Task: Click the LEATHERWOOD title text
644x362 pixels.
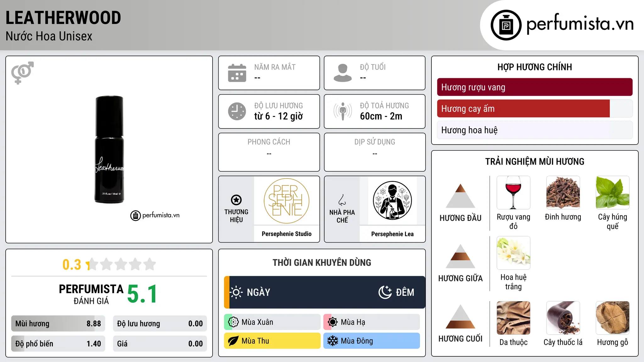Action: point(63,18)
